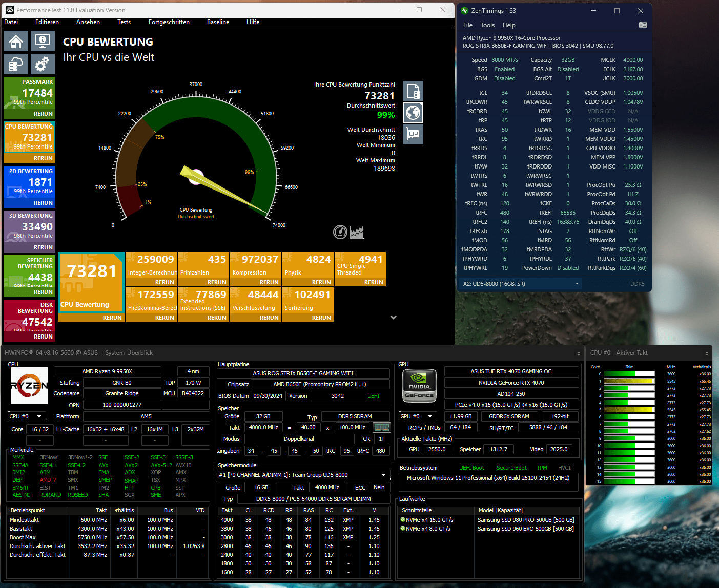The width and height of the screenshot is (719, 588).
Task: Click green status icon of NVMe x4 8.0 GT/s
Action: pyautogui.click(x=403, y=528)
